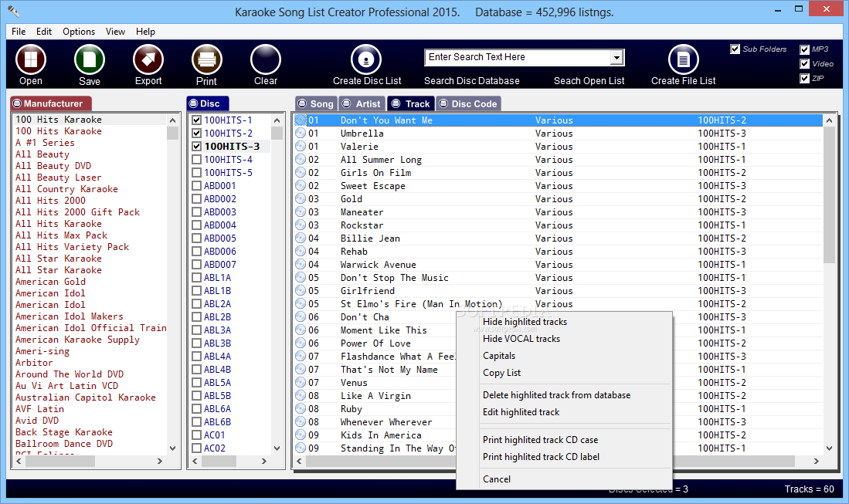Image resolution: width=849 pixels, height=504 pixels.
Task: Select manufacturer American Gold
Action: (50, 281)
